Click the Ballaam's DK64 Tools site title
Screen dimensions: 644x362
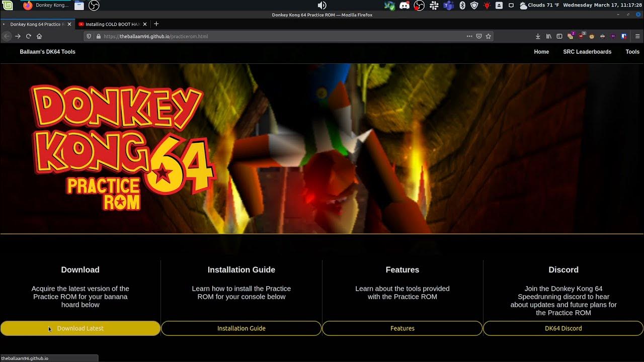(x=48, y=52)
